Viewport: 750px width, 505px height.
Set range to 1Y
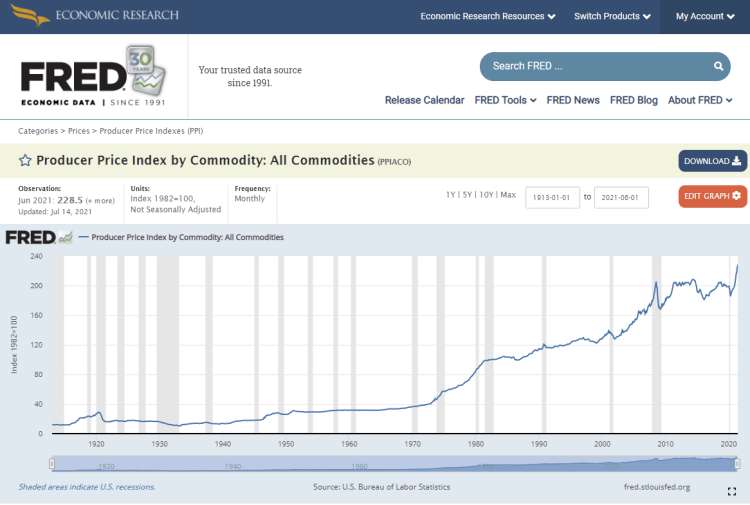point(450,195)
